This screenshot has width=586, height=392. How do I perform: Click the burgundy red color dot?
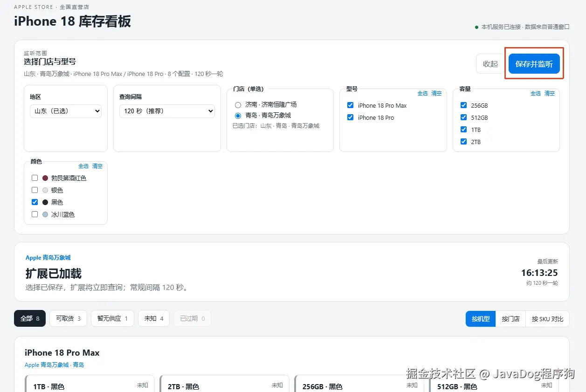coord(45,178)
